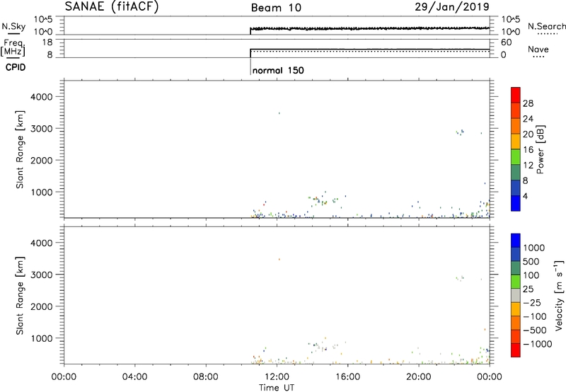Pick the blue top segment of the velocity color bar

[x=516, y=241]
